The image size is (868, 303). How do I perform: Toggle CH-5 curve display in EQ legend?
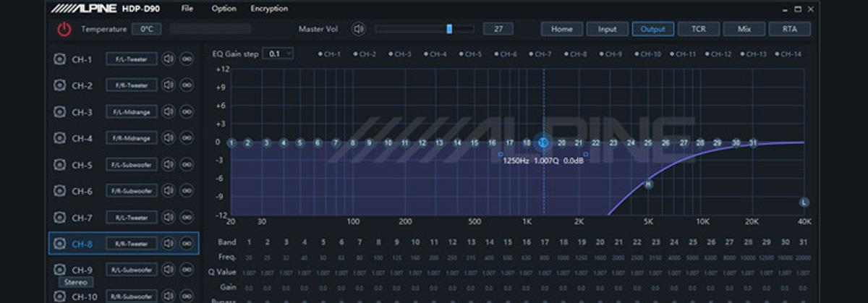point(470,54)
